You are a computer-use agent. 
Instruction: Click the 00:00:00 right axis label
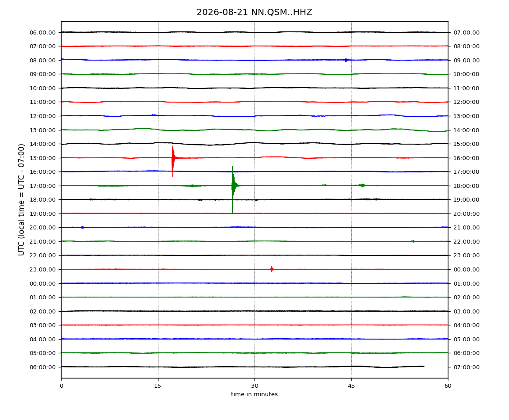[x=467, y=270]
